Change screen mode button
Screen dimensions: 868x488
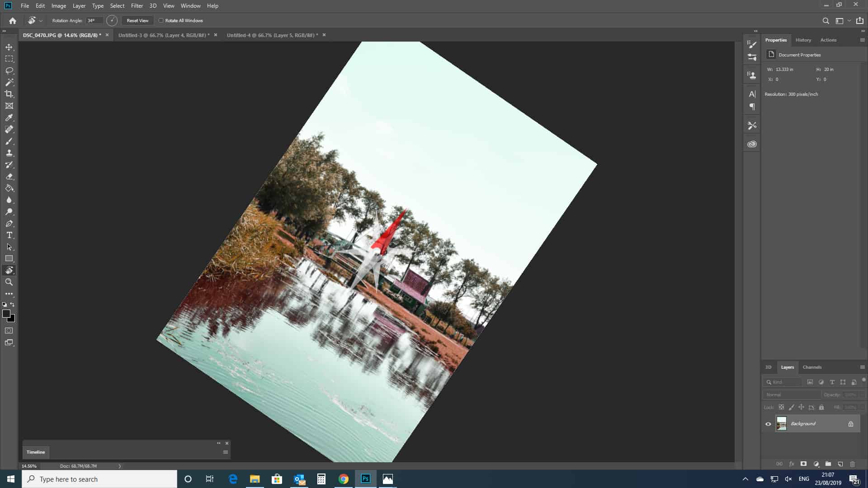pyautogui.click(x=9, y=343)
